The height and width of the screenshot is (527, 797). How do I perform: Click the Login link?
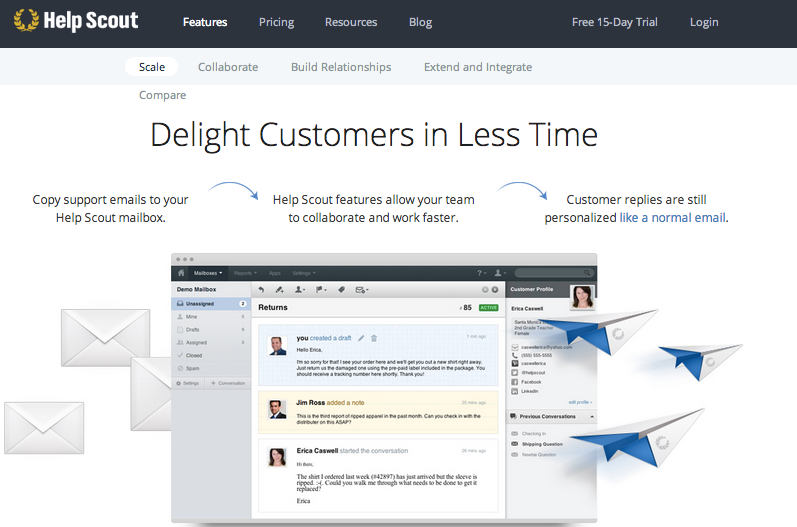pyautogui.click(x=704, y=22)
